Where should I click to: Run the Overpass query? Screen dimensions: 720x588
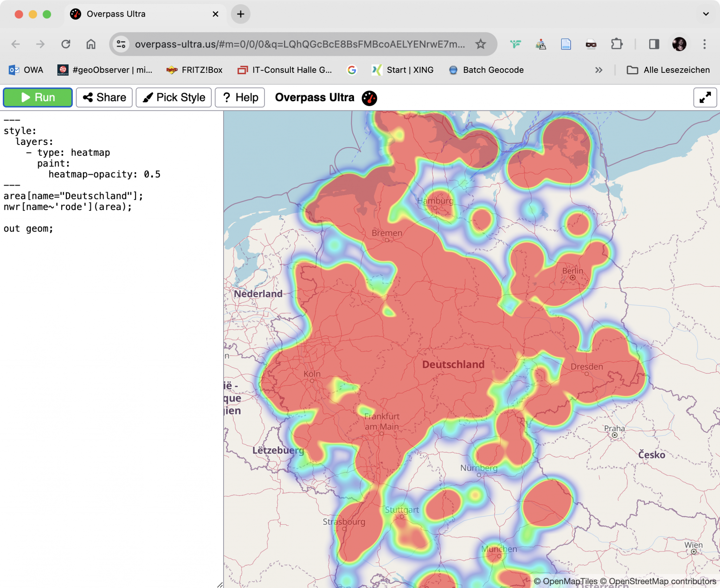click(x=38, y=97)
